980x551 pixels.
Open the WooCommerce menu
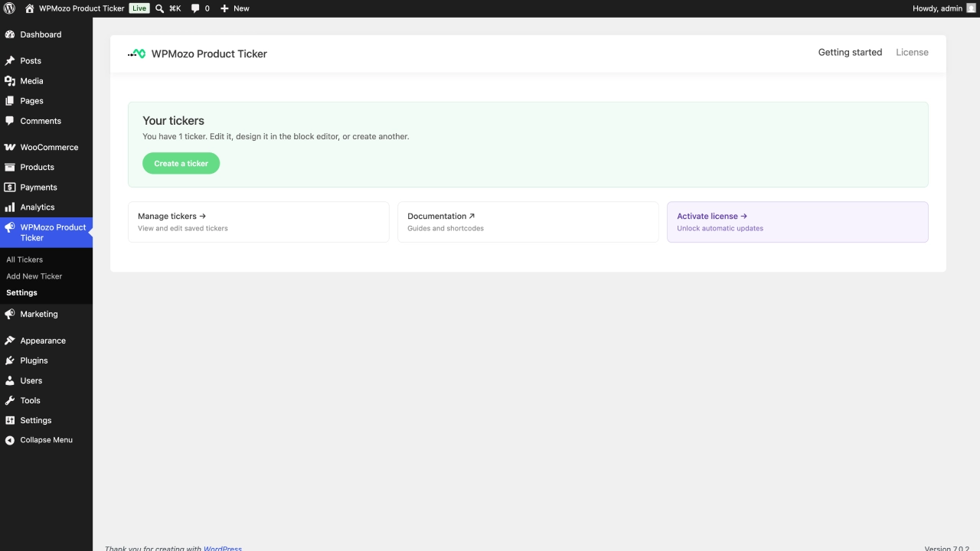pos(46,147)
